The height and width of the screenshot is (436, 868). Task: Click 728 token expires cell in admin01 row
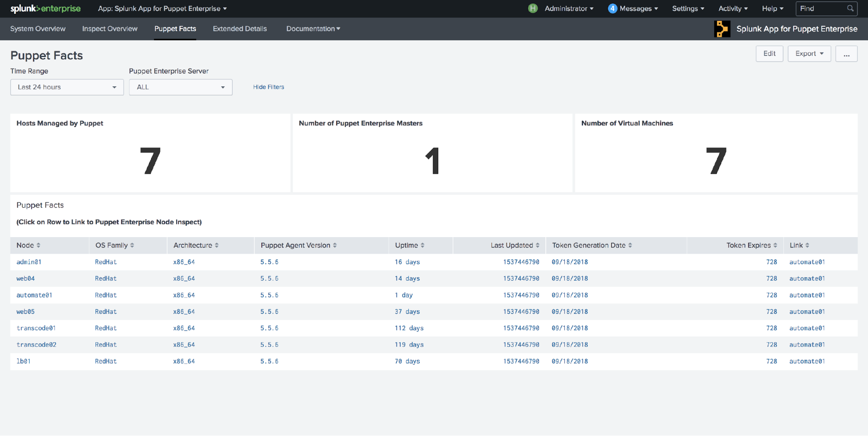coord(772,262)
